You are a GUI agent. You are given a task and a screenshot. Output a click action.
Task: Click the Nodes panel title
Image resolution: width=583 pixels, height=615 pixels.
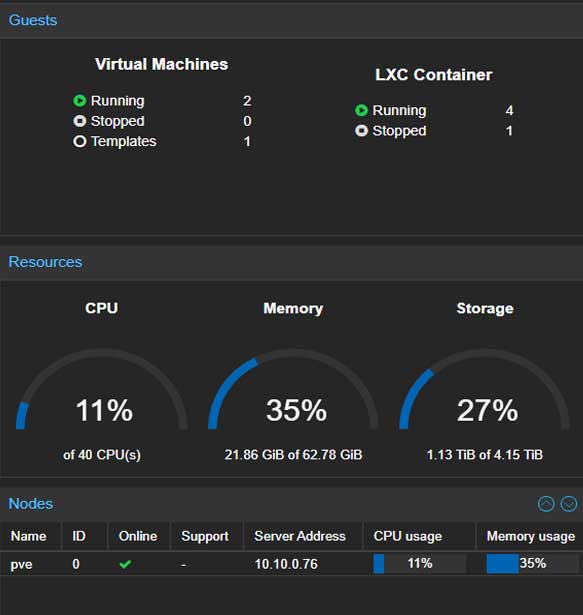click(31, 504)
